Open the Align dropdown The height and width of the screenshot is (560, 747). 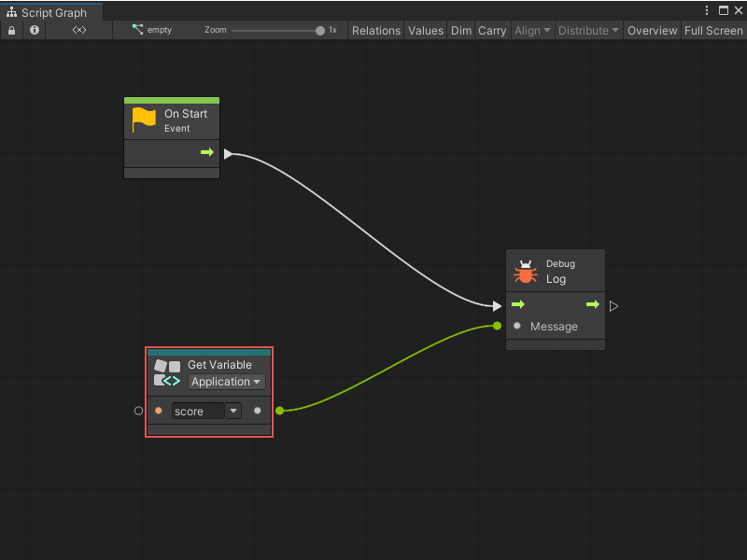click(x=532, y=30)
